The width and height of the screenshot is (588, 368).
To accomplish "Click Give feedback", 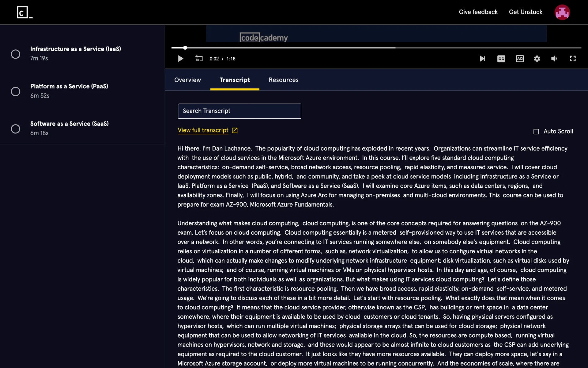I will click(478, 12).
